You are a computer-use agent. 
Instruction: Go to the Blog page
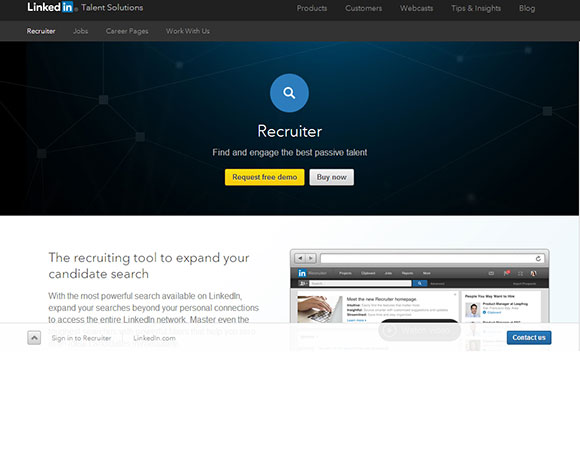(527, 8)
